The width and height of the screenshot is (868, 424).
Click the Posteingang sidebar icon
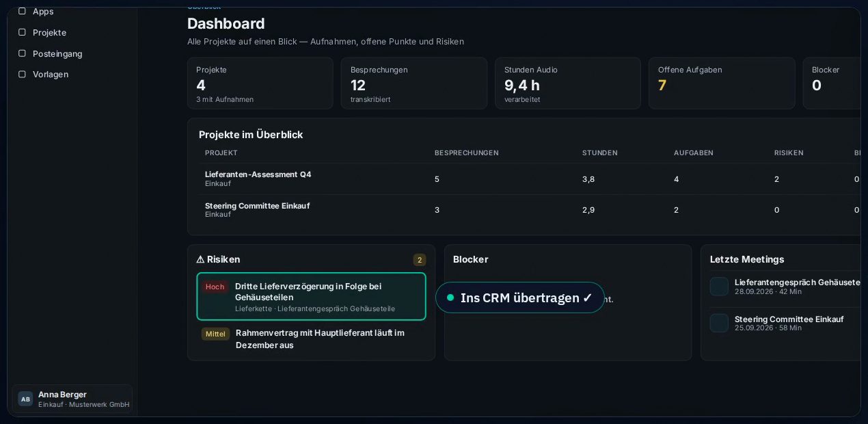tap(22, 53)
